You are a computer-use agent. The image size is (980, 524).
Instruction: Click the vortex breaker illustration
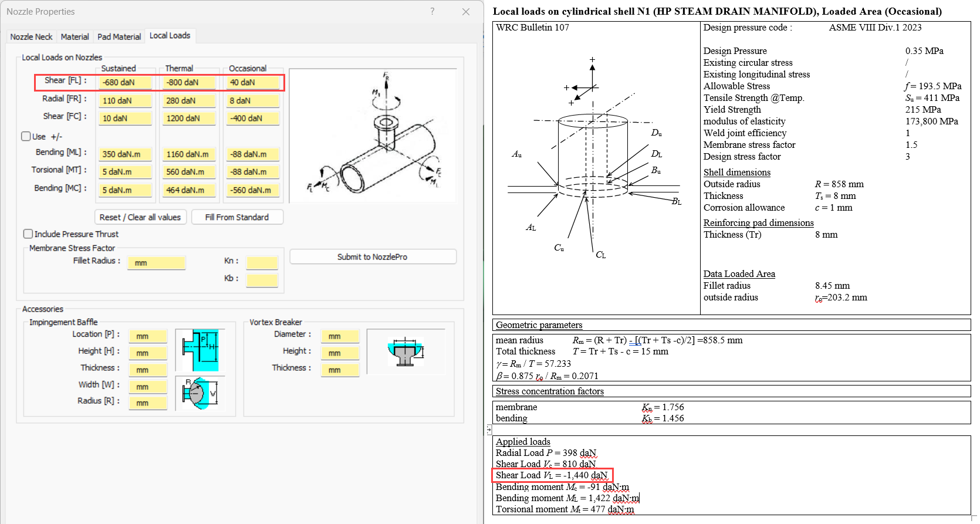(x=405, y=351)
